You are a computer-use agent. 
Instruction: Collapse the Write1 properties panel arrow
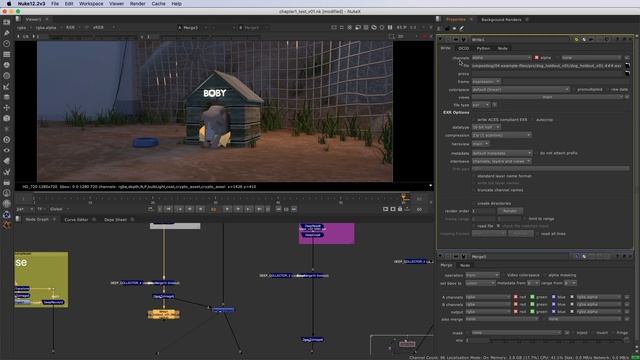(440, 39)
